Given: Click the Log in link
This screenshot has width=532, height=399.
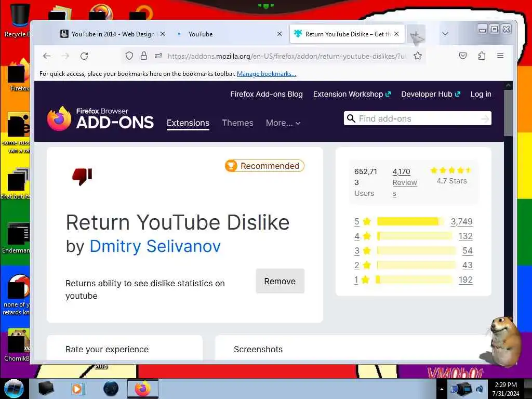Looking at the screenshot, I should click(481, 95).
